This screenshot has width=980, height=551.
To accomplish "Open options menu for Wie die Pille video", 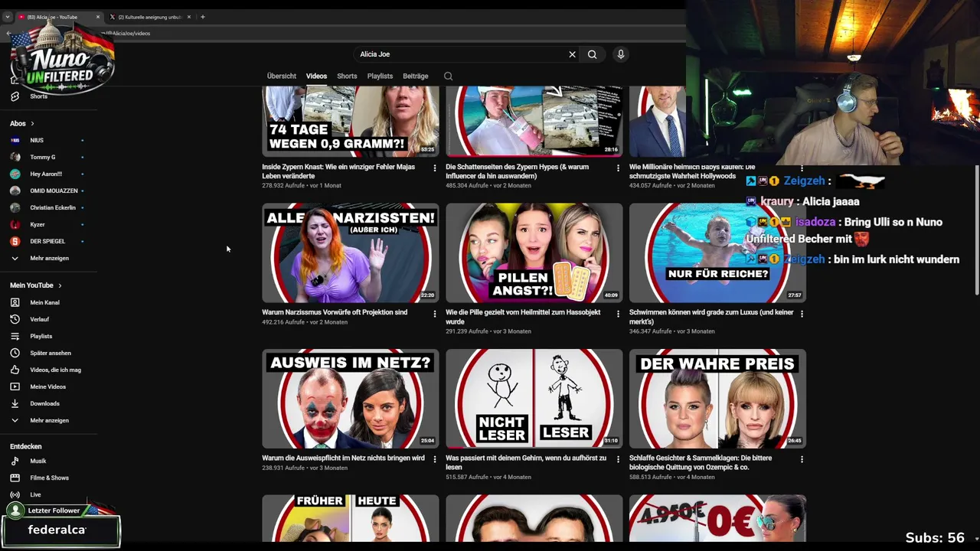I will pos(619,314).
